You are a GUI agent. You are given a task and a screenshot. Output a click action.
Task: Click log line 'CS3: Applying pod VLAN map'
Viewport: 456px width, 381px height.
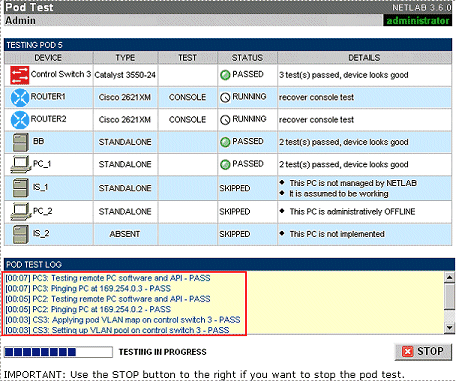tap(123, 320)
